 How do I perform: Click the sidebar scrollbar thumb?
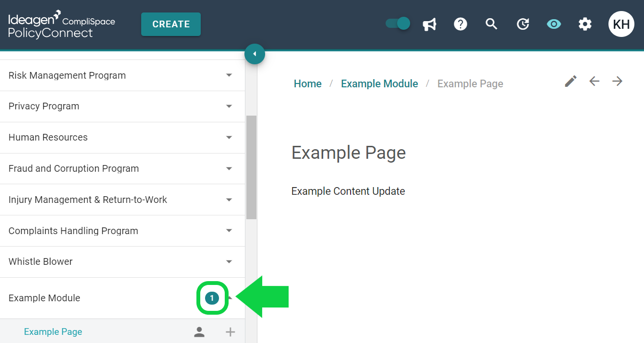(x=251, y=167)
